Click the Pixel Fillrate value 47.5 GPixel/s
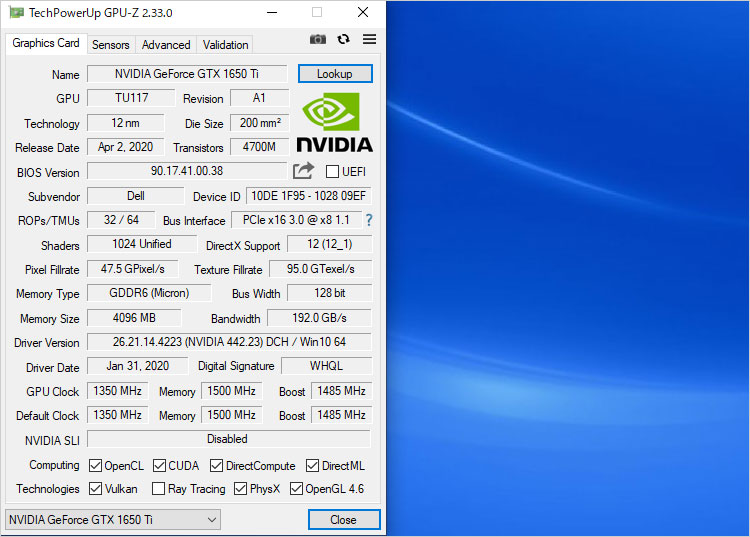The image size is (750, 537). click(133, 269)
